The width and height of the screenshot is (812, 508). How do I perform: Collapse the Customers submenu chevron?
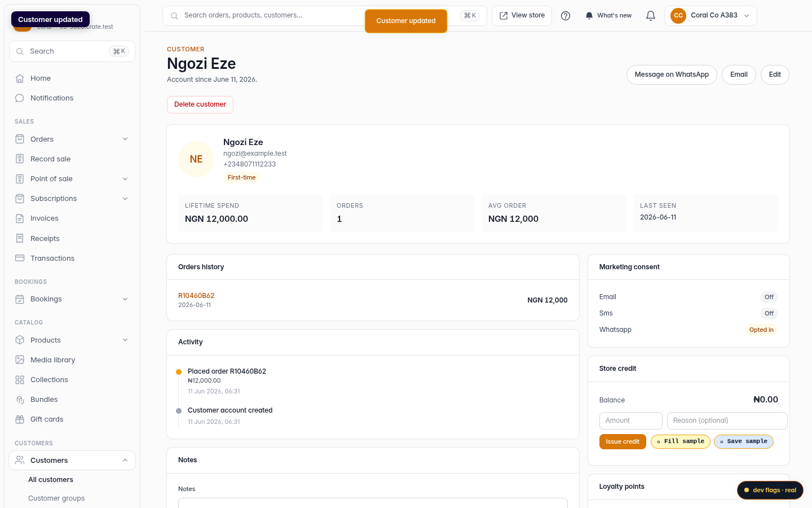[x=125, y=461]
